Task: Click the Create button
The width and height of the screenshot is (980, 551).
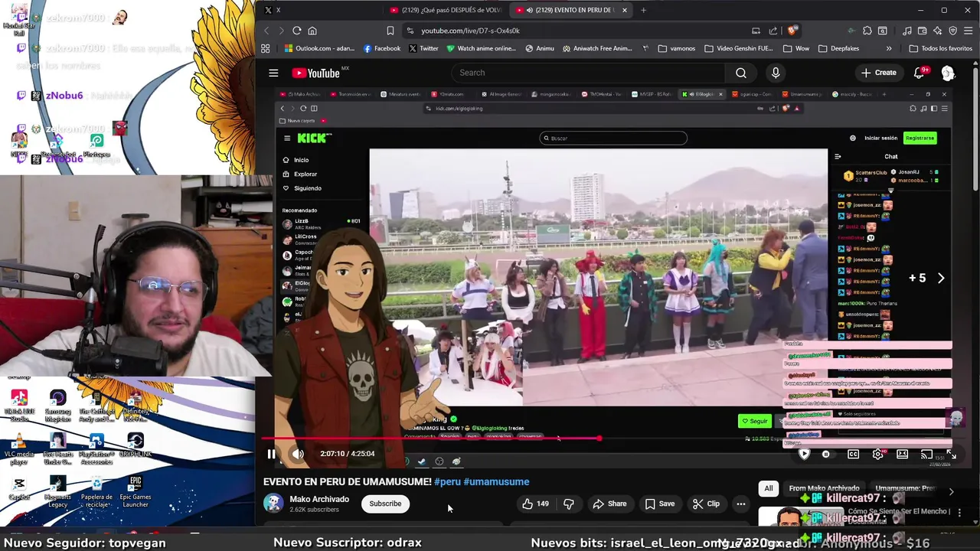Action: coord(878,73)
